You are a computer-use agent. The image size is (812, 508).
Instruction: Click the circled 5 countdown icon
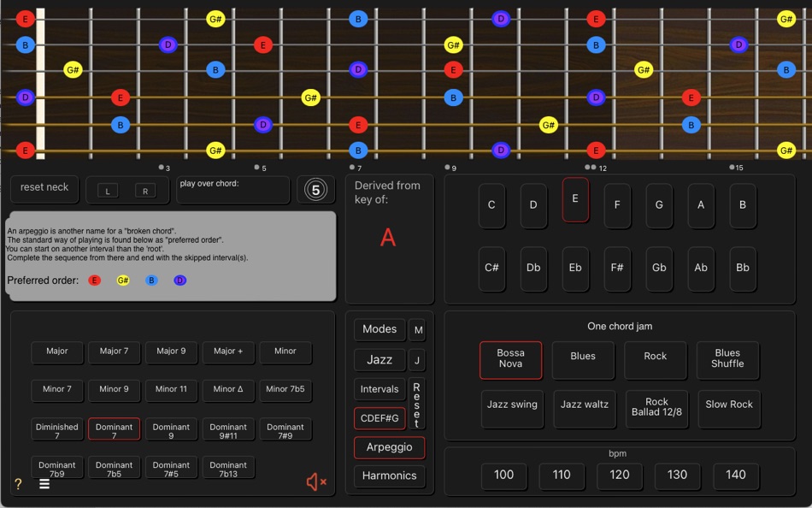tap(316, 189)
